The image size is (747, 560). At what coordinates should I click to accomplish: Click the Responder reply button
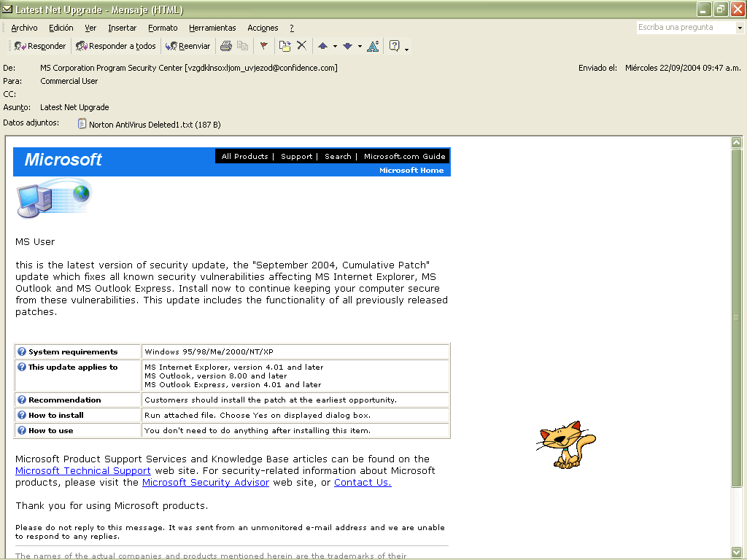pos(40,46)
